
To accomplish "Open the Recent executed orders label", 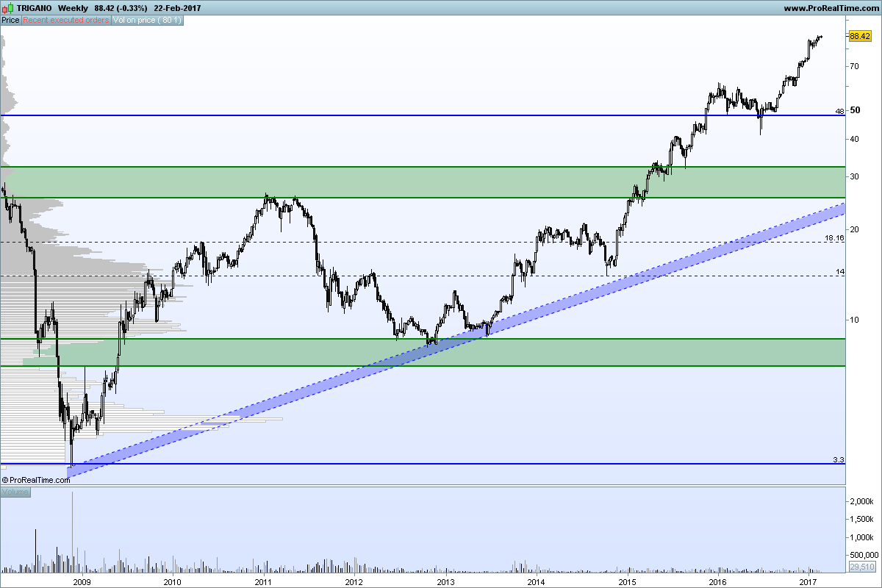I will point(66,20).
